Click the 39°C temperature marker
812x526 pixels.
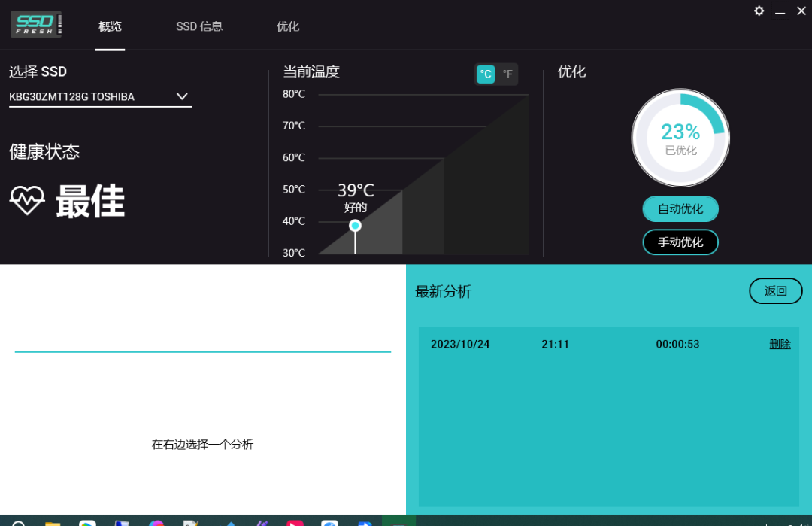(355, 226)
